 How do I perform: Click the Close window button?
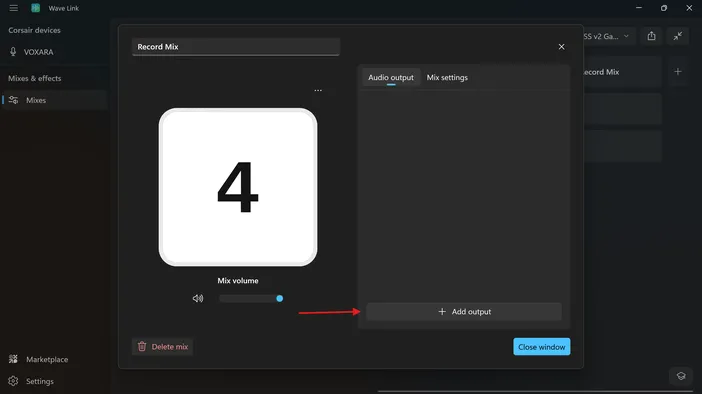pyautogui.click(x=542, y=347)
